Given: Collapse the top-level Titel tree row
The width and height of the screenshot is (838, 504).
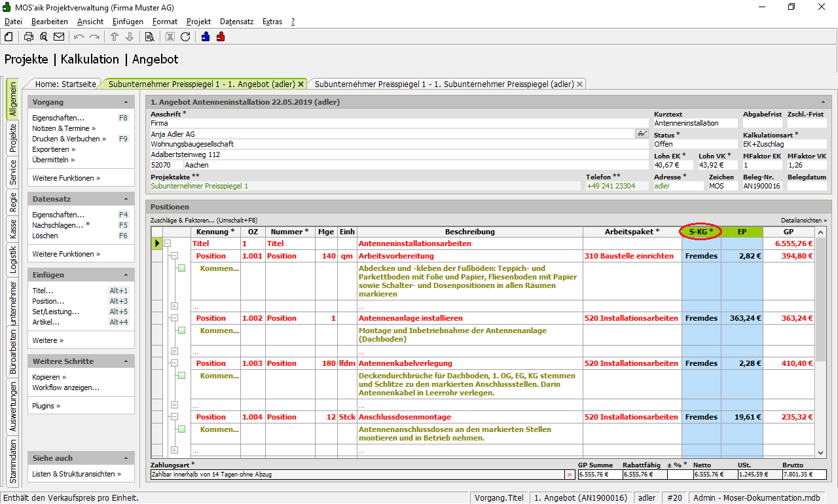Looking at the screenshot, I should pos(168,243).
